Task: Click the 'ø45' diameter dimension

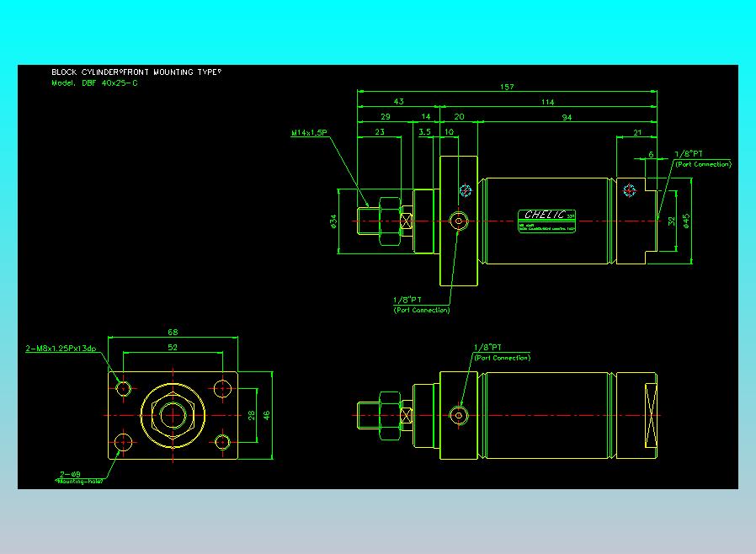Action: (686, 221)
